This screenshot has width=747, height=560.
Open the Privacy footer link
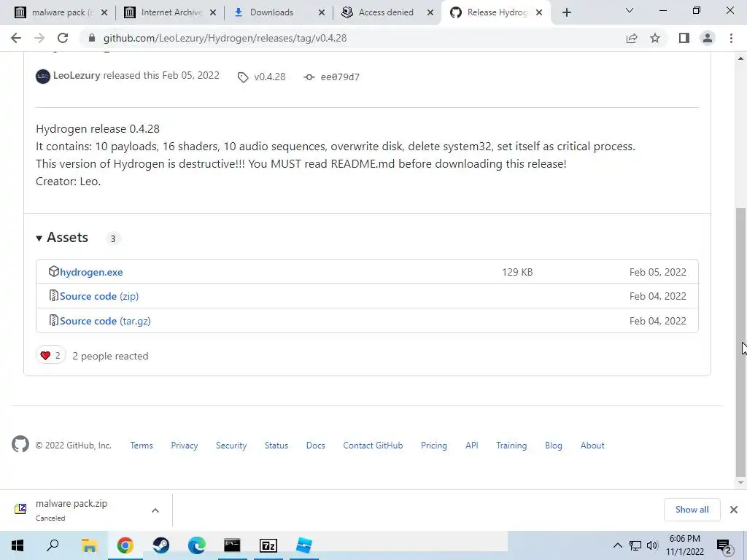[x=185, y=446]
